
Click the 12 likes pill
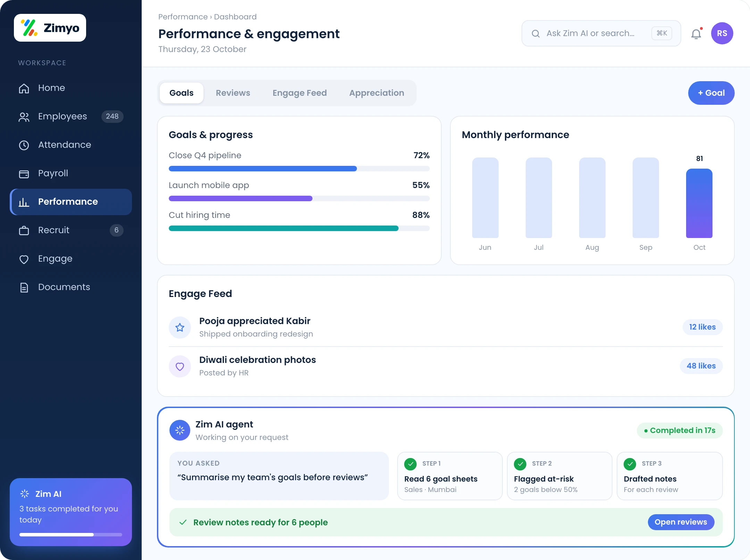pyautogui.click(x=702, y=327)
